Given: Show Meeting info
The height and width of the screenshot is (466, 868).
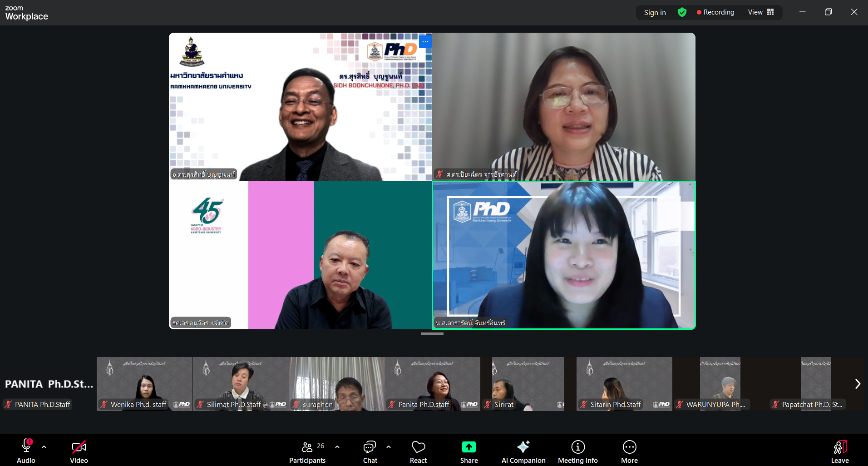Looking at the screenshot, I should [x=577, y=450].
